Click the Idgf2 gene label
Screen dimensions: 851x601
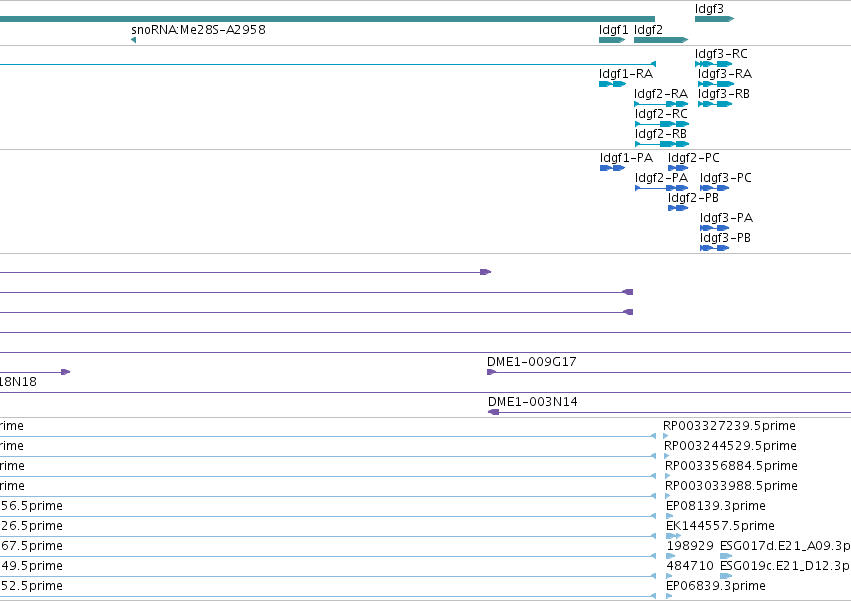tap(649, 30)
